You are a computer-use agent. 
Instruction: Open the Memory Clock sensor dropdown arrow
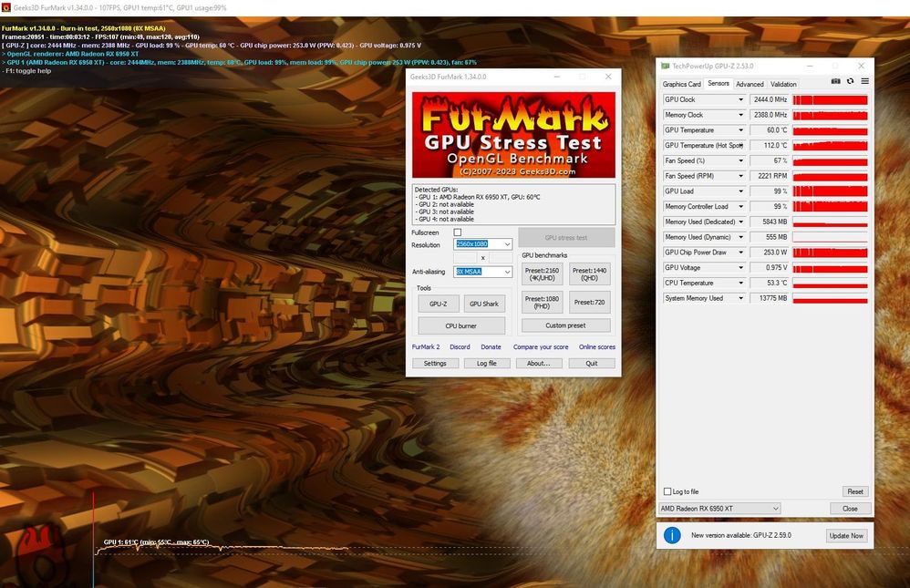coord(740,115)
